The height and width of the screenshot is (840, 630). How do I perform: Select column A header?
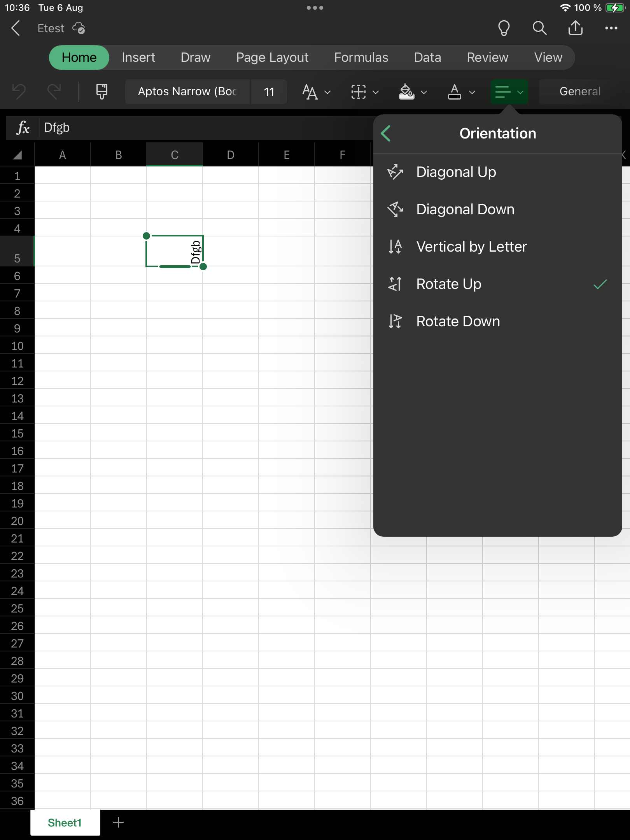[x=63, y=155]
